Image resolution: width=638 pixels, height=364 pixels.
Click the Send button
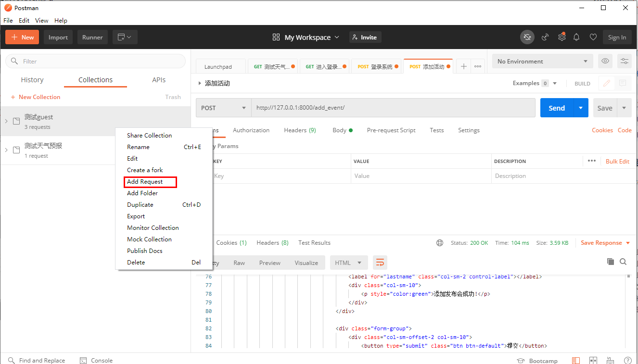(556, 108)
